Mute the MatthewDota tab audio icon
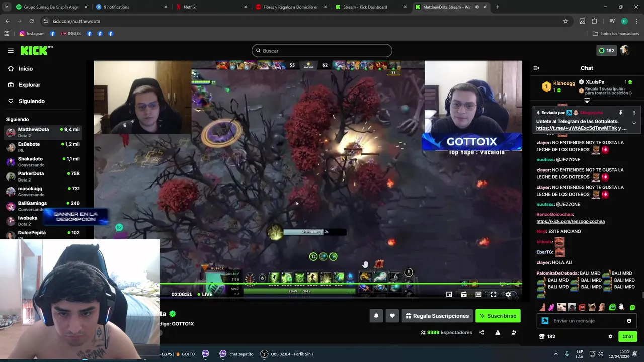This screenshot has height=362, width=644. point(476,7)
